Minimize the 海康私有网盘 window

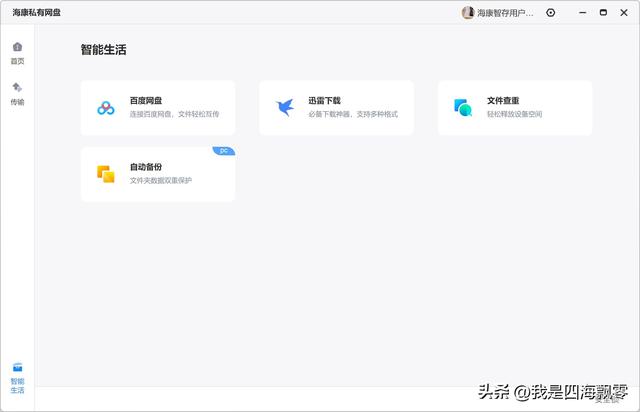(x=582, y=13)
